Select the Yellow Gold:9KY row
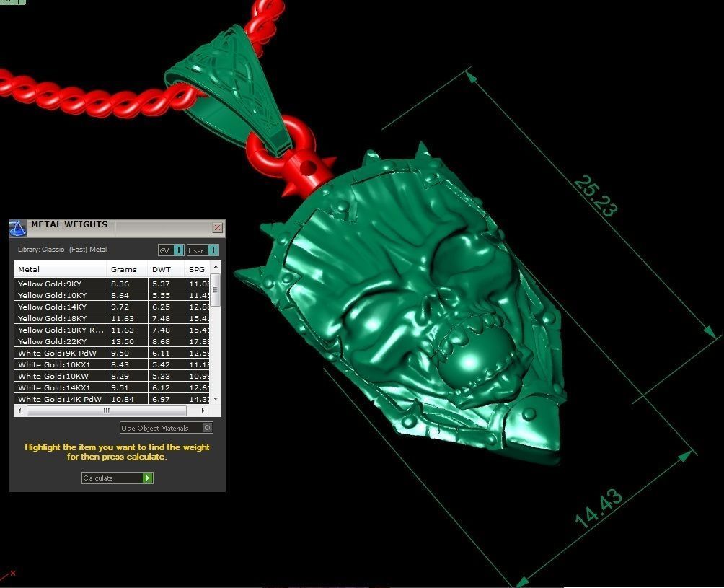724x588 pixels. tap(112, 284)
